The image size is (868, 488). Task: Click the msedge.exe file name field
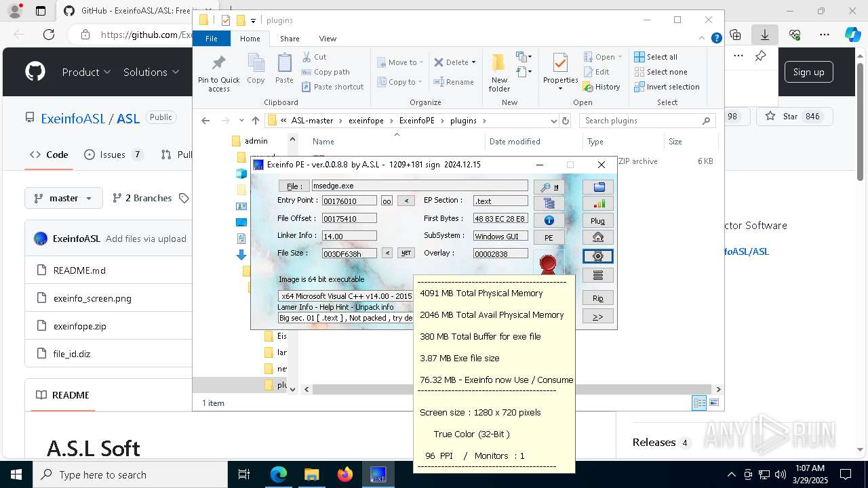[x=419, y=186]
